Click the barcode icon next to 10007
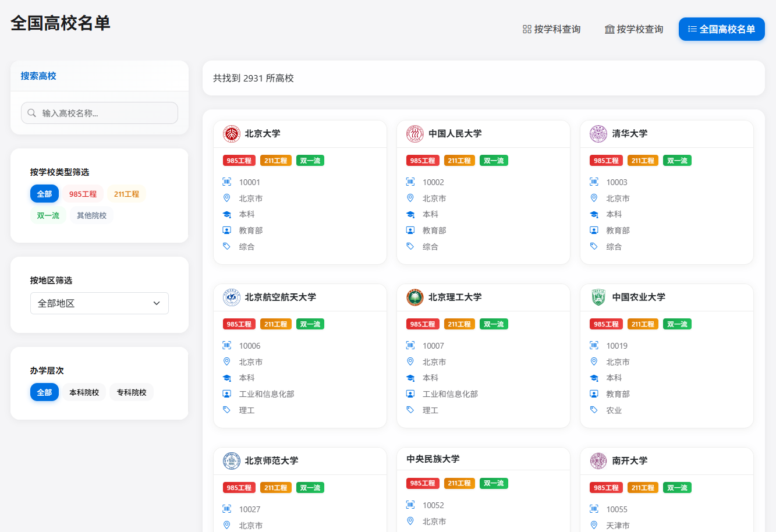 click(x=410, y=345)
